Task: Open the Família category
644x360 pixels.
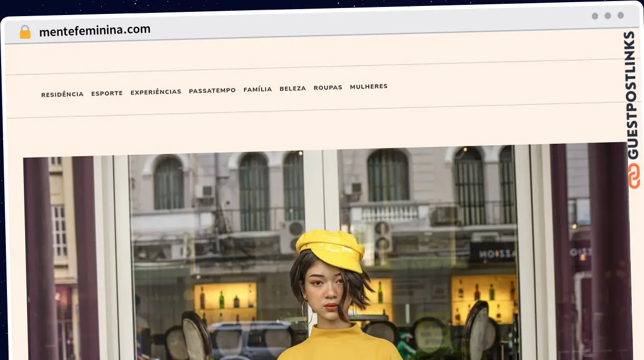Action: coord(258,89)
